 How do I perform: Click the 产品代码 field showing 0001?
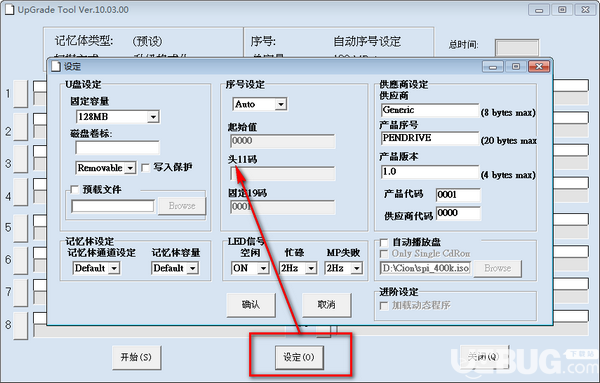[458, 195]
